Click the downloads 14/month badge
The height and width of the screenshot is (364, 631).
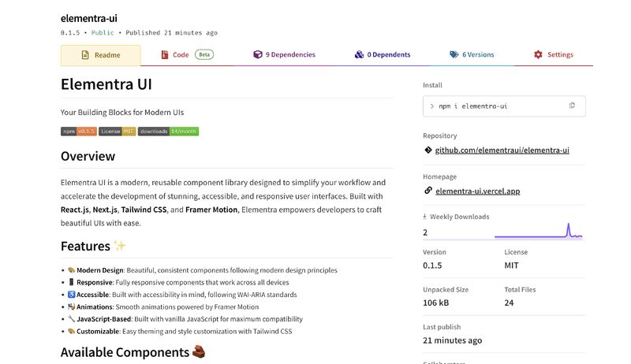168,132
